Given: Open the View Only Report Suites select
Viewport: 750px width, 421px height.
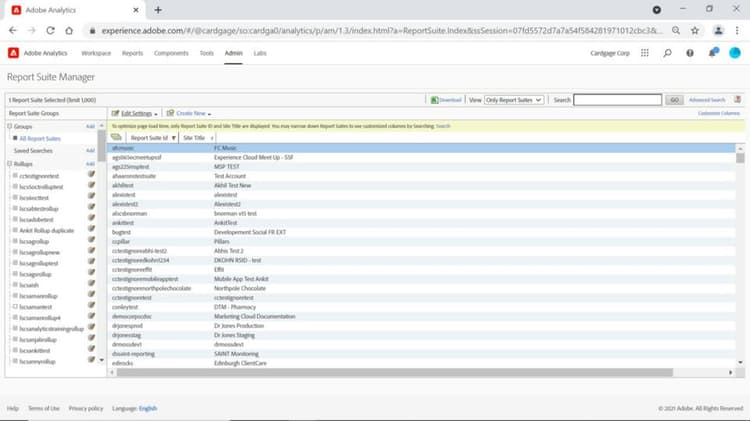Looking at the screenshot, I should (514, 100).
